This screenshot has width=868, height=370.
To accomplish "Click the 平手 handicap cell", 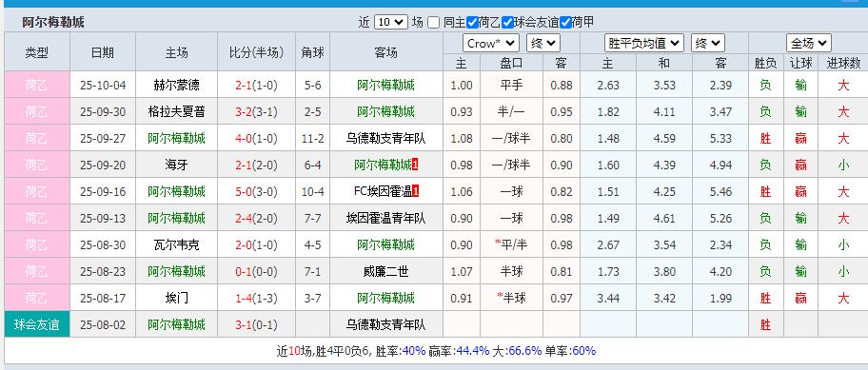I will [511, 86].
